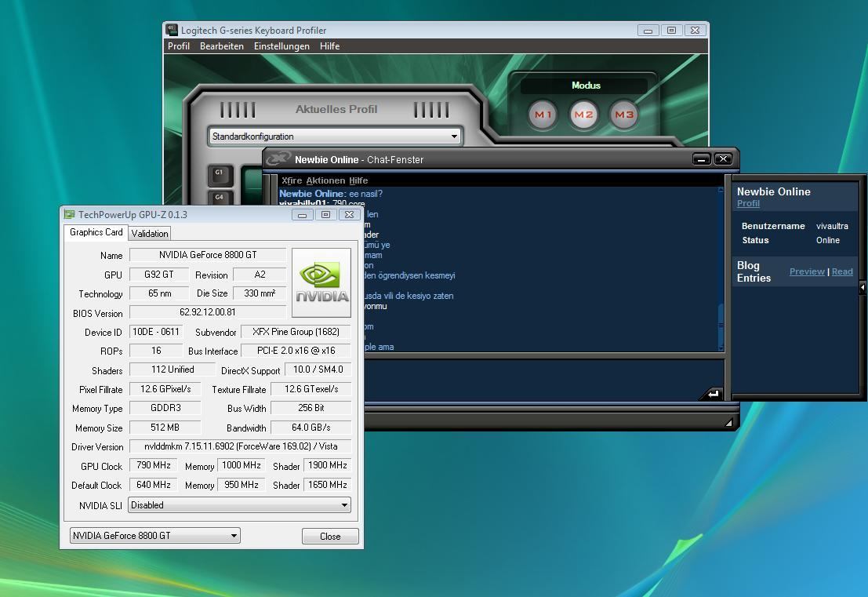
Task: Click the NVIDIA logo in GPU-Z
Action: 321,282
